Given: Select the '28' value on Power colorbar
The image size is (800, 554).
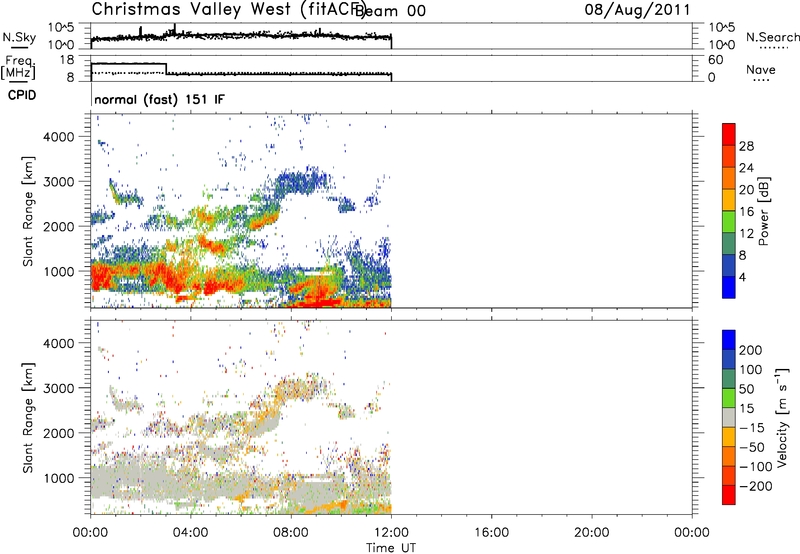Looking at the screenshot, I should (x=746, y=146).
